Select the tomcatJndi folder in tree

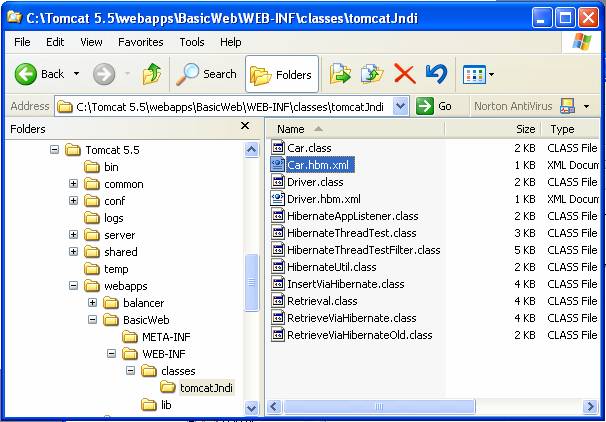(x=197, y=388)
